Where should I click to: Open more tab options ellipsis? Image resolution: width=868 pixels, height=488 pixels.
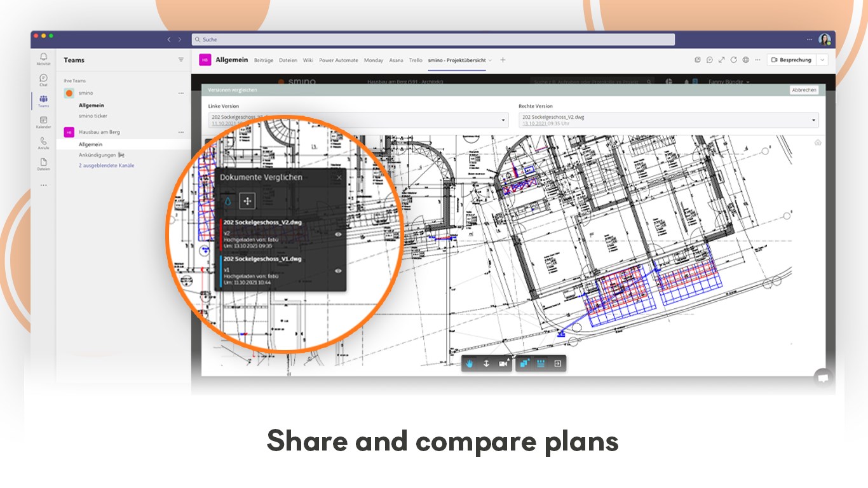tap(757, 60)
